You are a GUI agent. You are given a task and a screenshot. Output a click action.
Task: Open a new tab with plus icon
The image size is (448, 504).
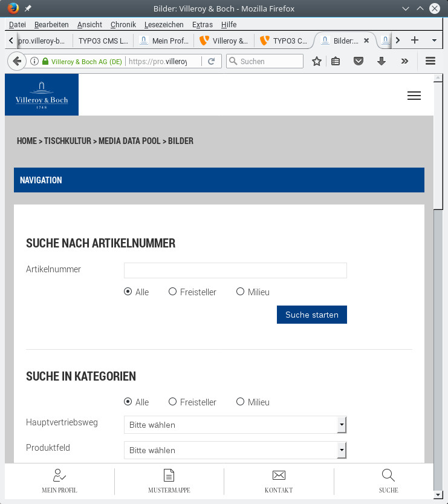pos(415,40)
